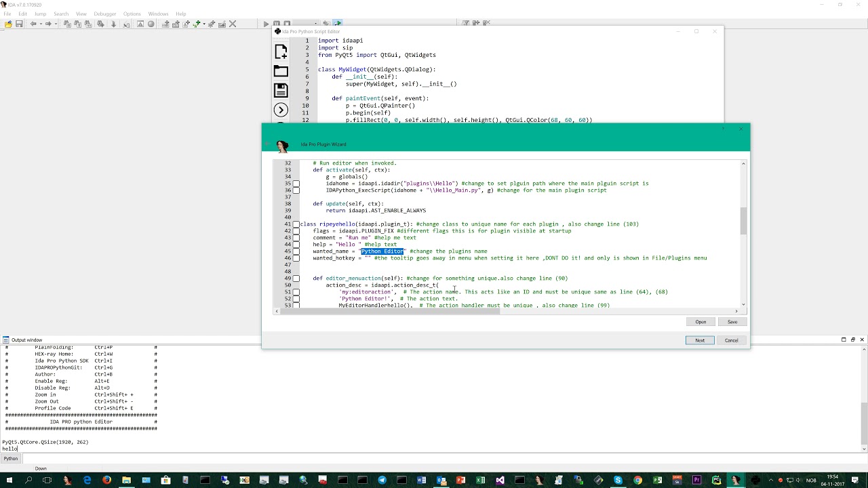Click the jump forward arrow in IDA toolbar
Image resolution: width=868 pixels, height=488 pixels.
pos(48,24)
